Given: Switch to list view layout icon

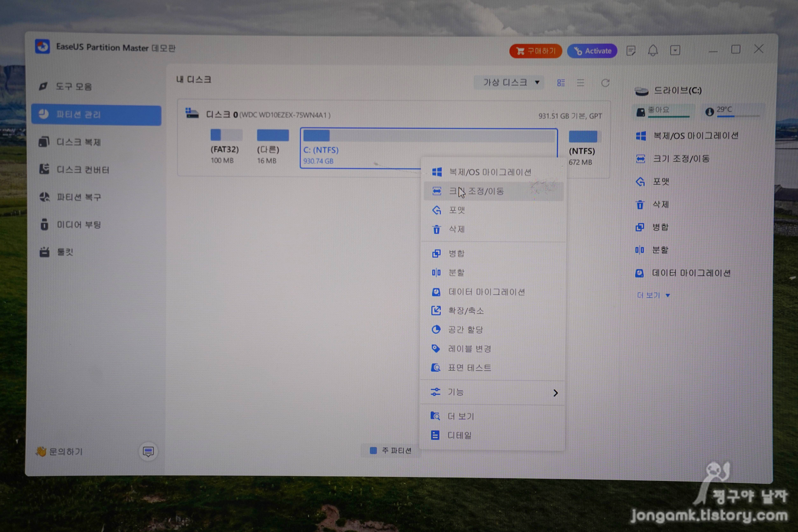Looking at the screenshot, I should pyautogui.click(x=580, y=83).
